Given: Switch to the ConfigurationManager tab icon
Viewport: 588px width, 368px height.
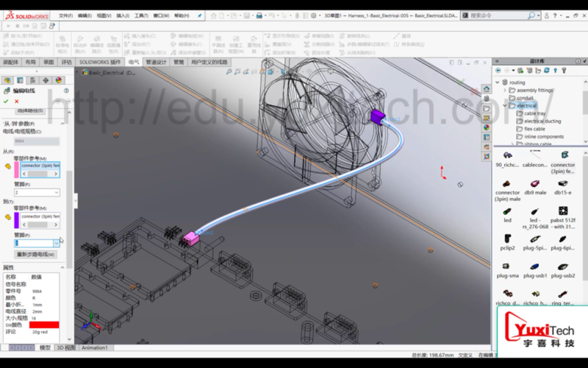Looking at the screenshot, I should coord(33,80).
